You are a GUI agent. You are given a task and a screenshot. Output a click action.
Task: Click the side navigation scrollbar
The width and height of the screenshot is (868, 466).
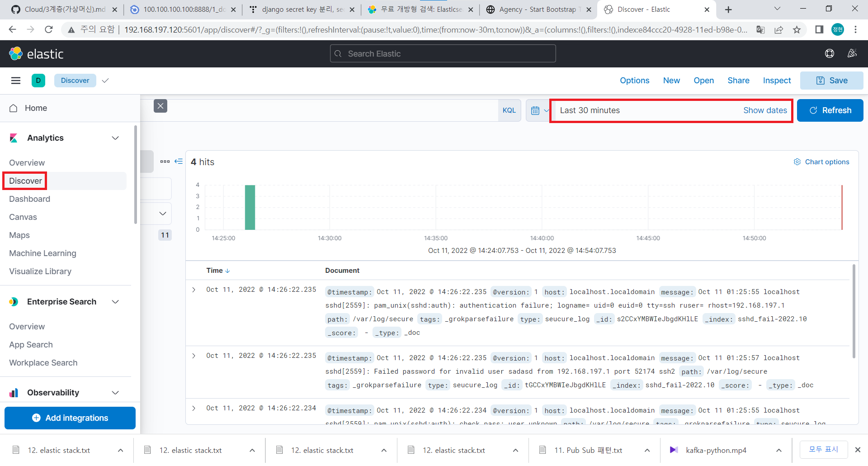135,175
